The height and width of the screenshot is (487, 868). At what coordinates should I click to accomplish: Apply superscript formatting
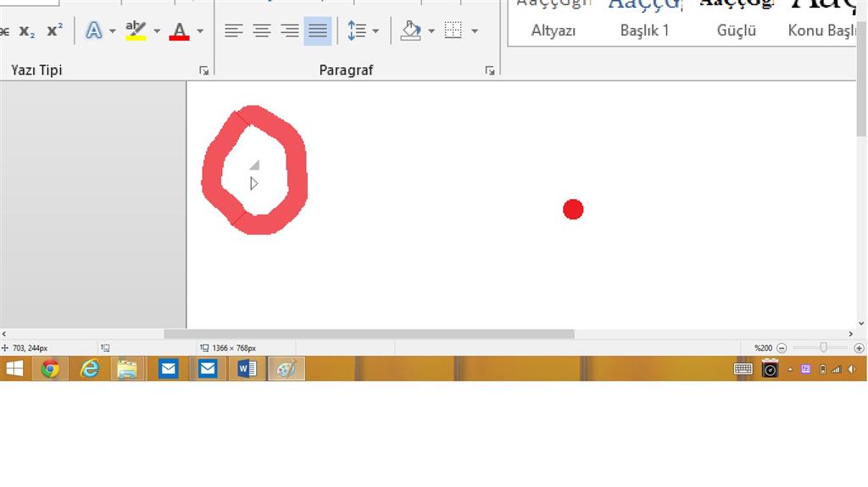(54, 30)
